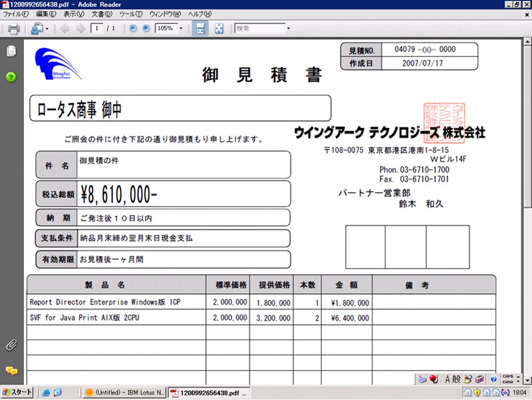Image resolution: width=532 pixels, height=400 pixels.
Task: Go to the next page arrow
Action: click(x=80, y=29)
